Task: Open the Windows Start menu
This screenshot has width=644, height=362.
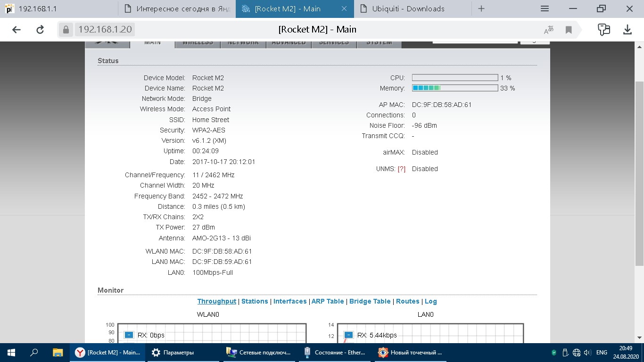Action: click(x=11, y=353)
